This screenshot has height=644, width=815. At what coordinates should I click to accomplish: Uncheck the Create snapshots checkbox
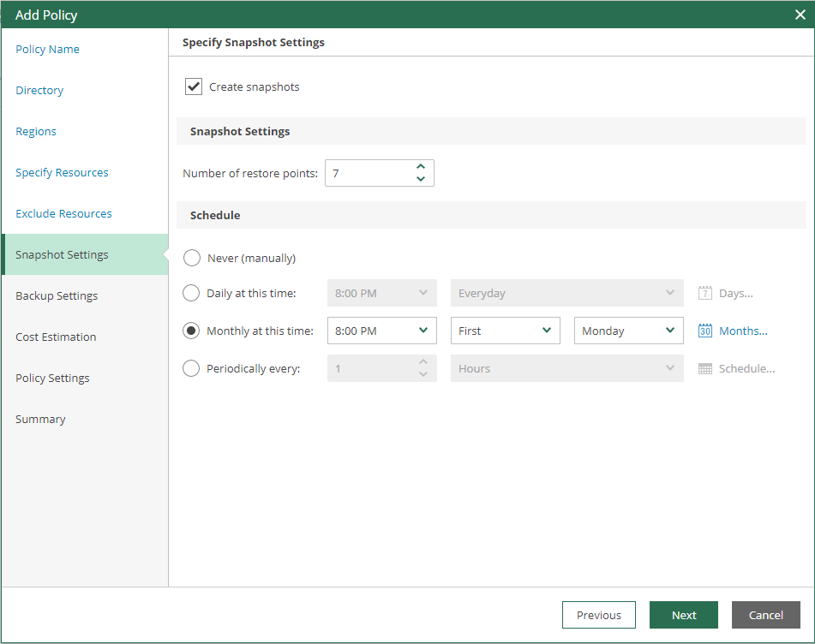click(x=194, y=86)
